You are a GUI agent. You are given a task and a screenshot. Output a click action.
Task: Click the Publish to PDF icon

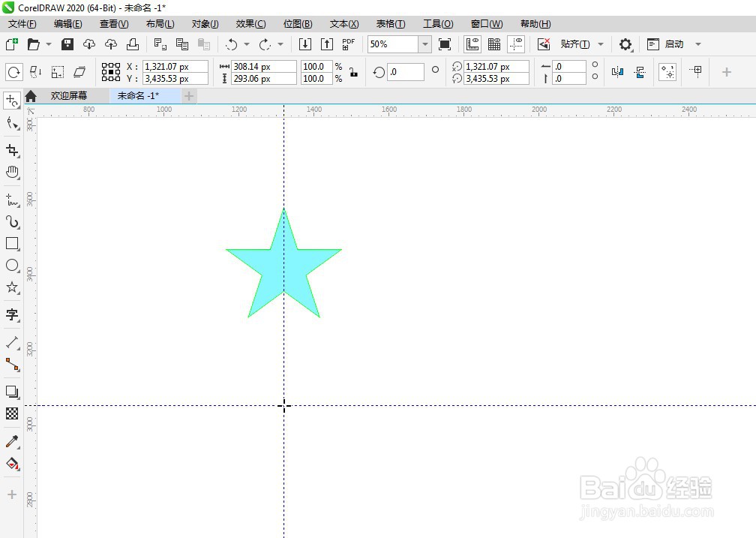pos(348,44)
